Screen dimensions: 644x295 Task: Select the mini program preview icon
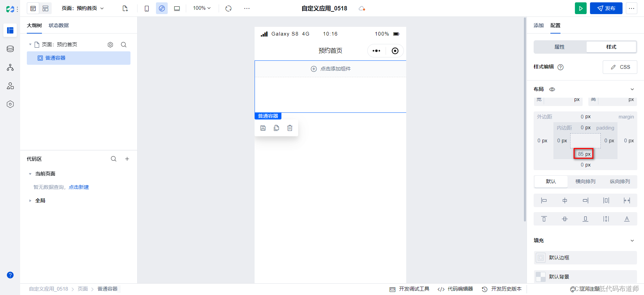click(162, 8)
